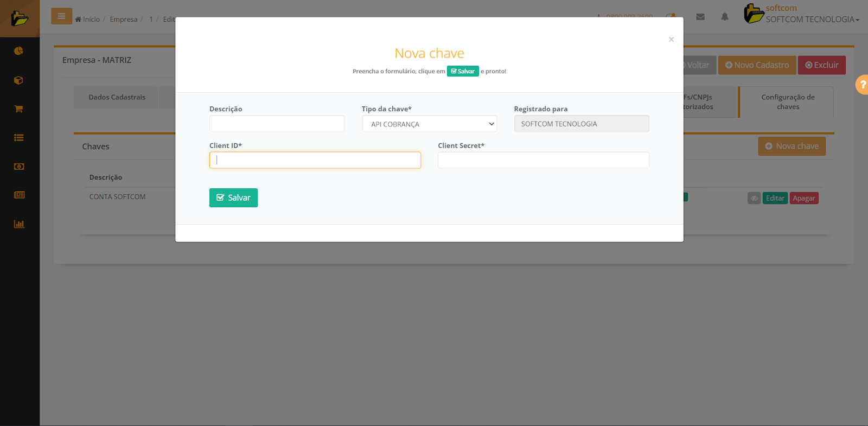Focus the Descrição input field
The image size is (868, 426).
tap(277, 124)
